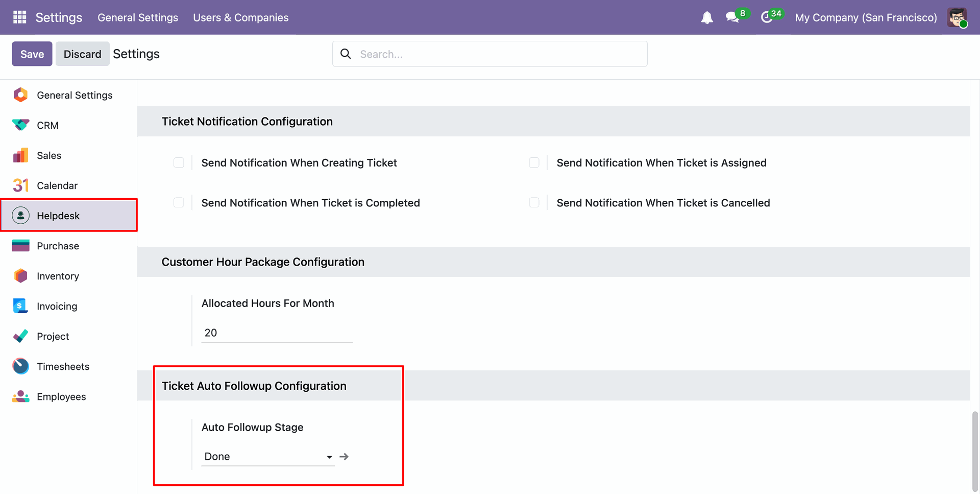The width and height of the screenshot is (980, 494).
Task: Open the activities clock icon
Action: pos(766,17)
